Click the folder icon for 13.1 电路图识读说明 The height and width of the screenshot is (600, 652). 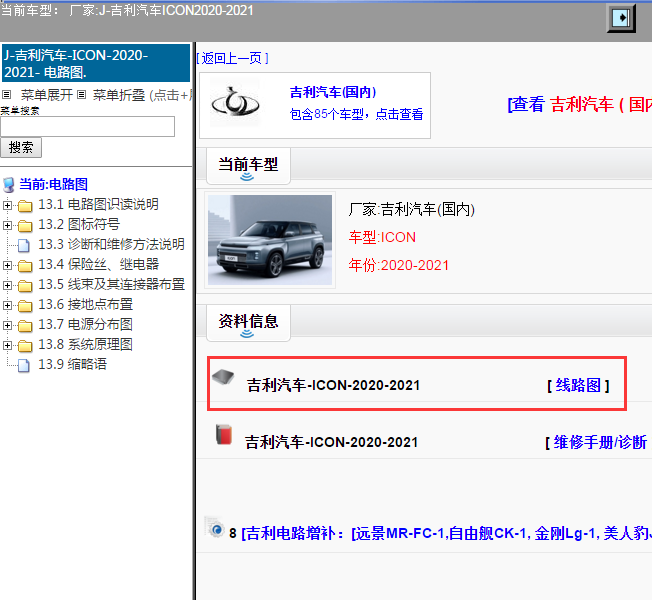click(25, 205)
